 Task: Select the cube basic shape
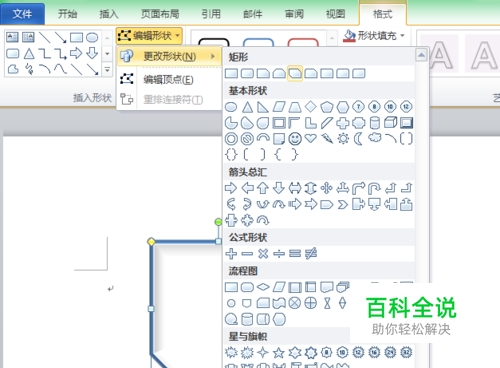(x=390, y=123)
